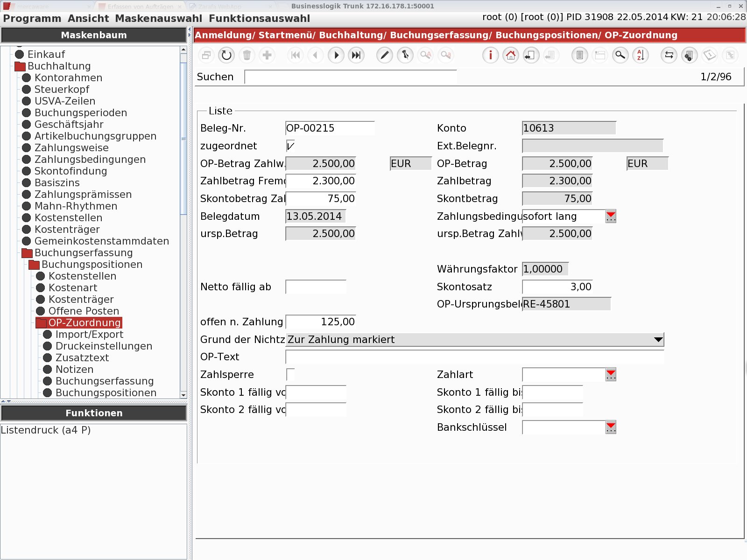Click Listendruck (a4 P) function

pyautogui.click(x=46, y=430)
